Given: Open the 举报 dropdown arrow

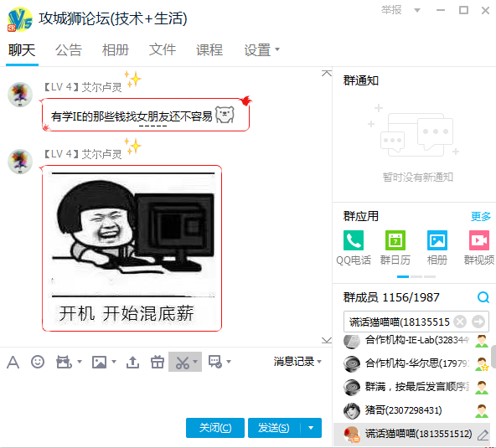Looking at the screenshot, I should (417, 10).
